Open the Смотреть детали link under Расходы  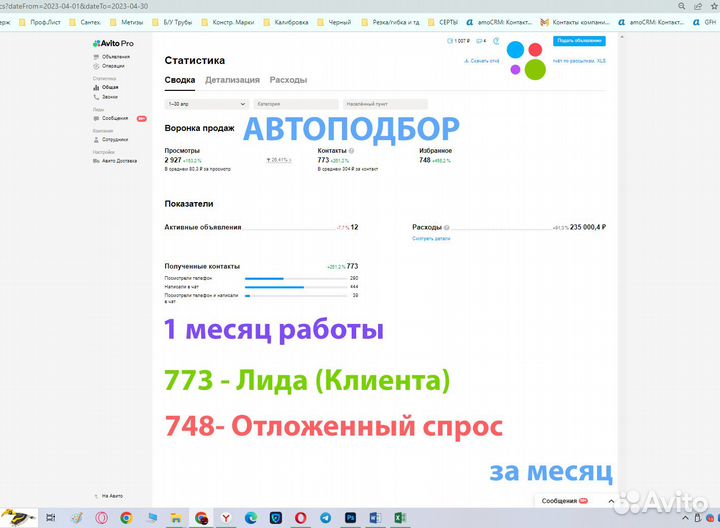431,238
